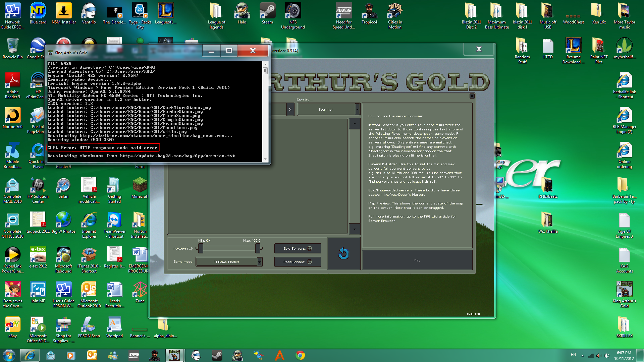Open the SKRILLEX folder icon
This screenshot has height=362, width=644.
(624, 327)
